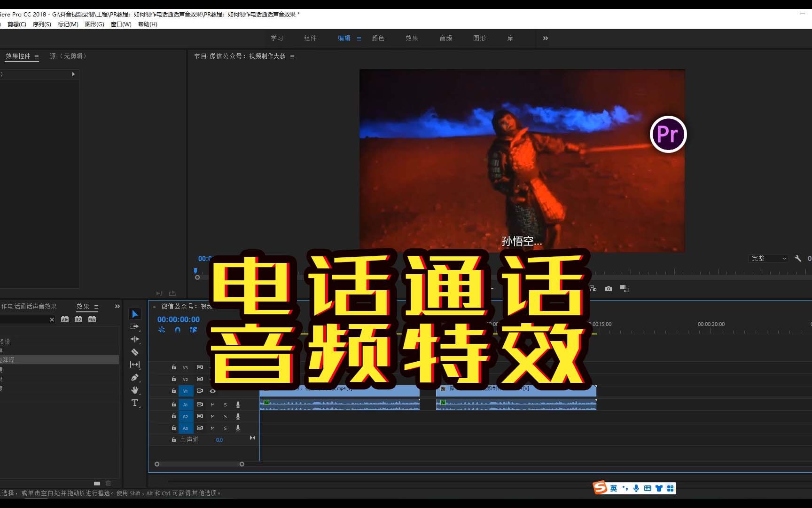This screenshot has height=508, width=812.
Task: Enable voice-over record on A2
Action: (238, 416)
